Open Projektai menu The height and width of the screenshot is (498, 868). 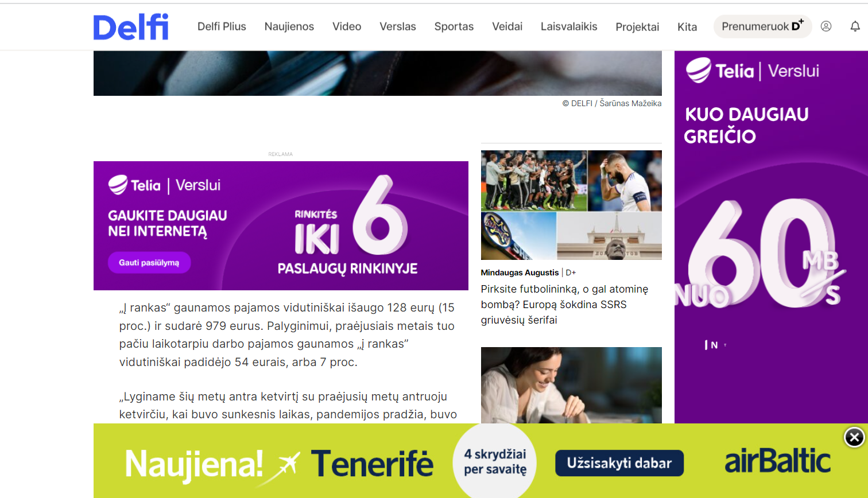point(637,27)
